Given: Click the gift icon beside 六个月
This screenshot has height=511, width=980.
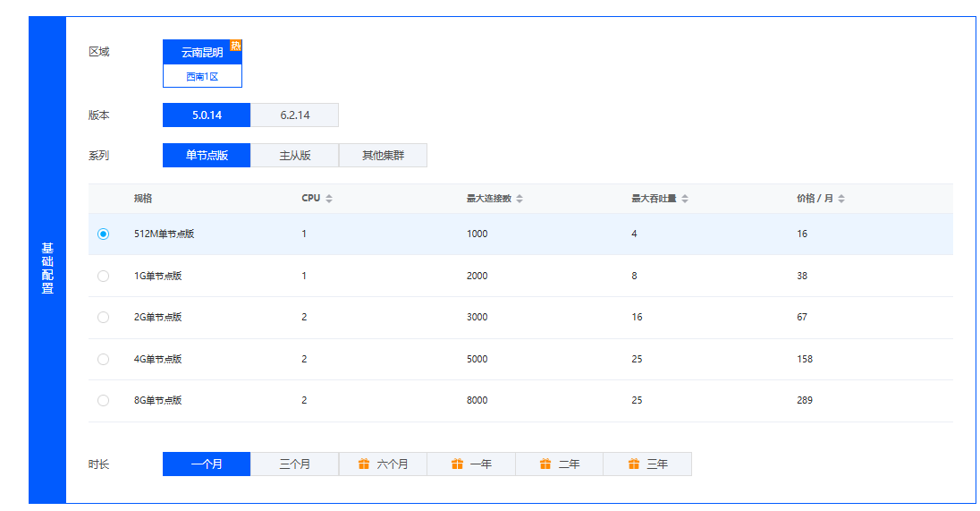Looking at the screenshot, I should click(x=364, y=464).
